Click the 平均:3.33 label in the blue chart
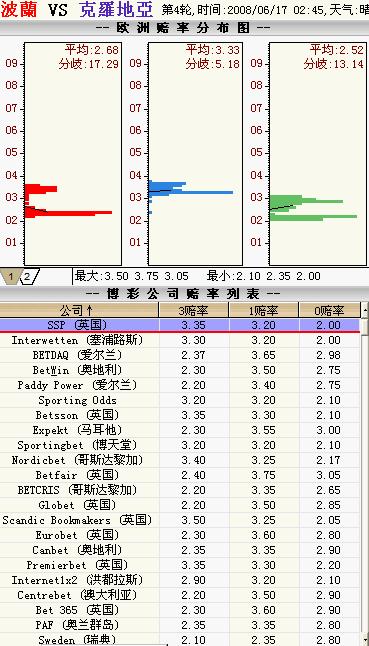 (x=213, y=50)
